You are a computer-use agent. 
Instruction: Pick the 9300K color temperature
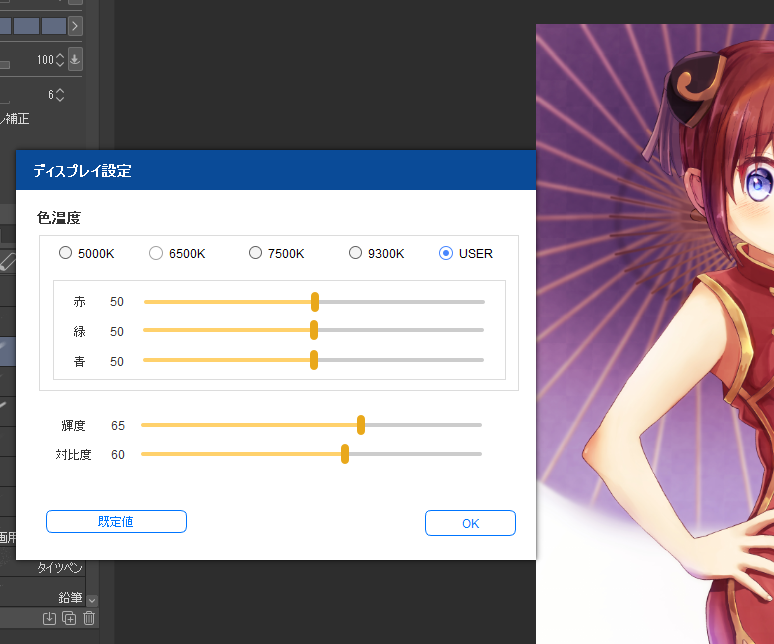[355, 253]
